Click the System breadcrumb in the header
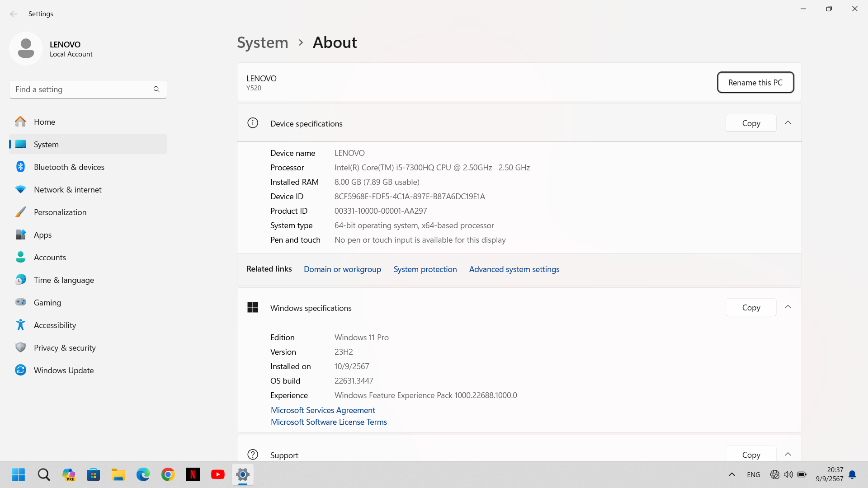Image resolution: width=868 pixels, height=488 pixels. [263, 42]
